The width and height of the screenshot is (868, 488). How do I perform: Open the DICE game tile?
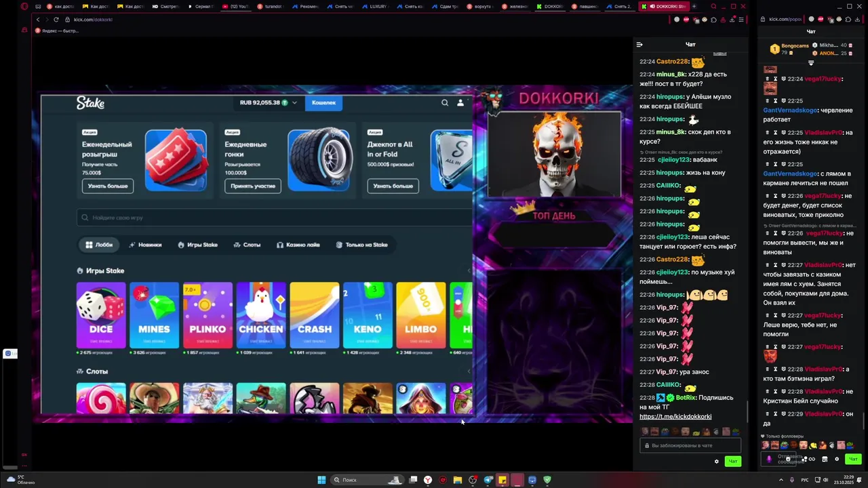101,315
